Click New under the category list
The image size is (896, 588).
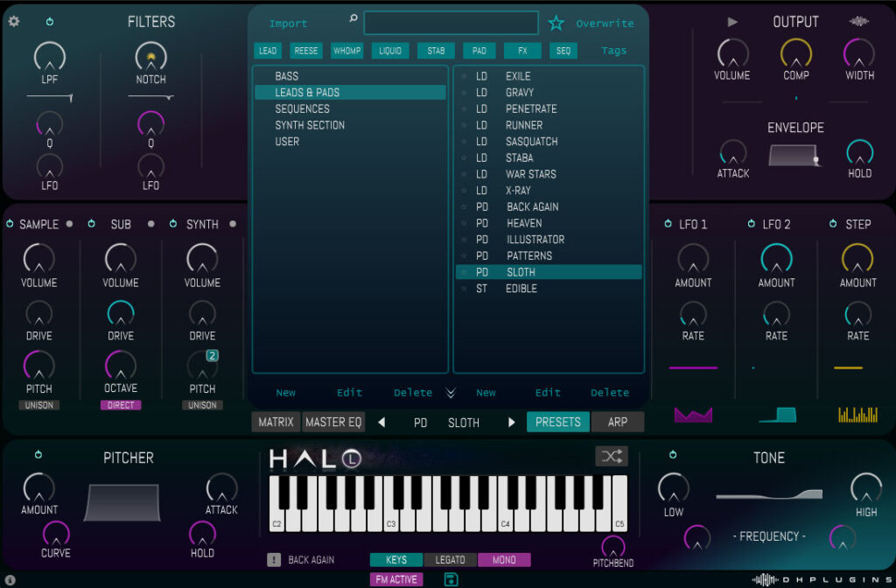point(286,393)
